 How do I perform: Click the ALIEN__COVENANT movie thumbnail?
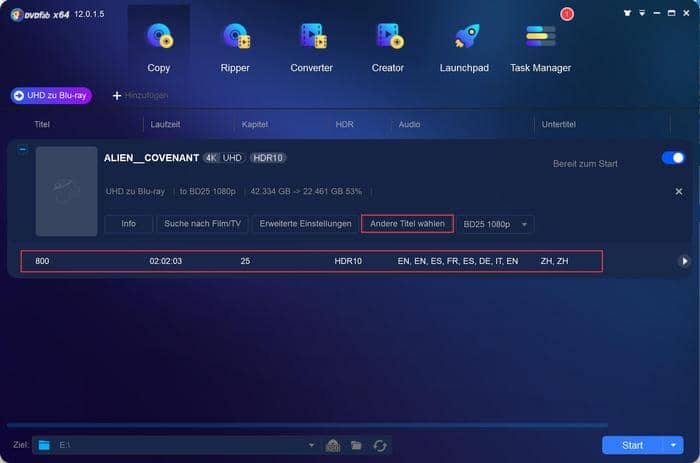(x=67, y=191)
